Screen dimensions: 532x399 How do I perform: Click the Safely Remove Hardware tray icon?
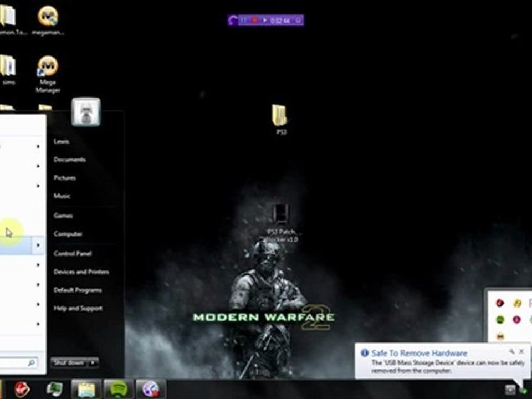[x=524, y=390]
